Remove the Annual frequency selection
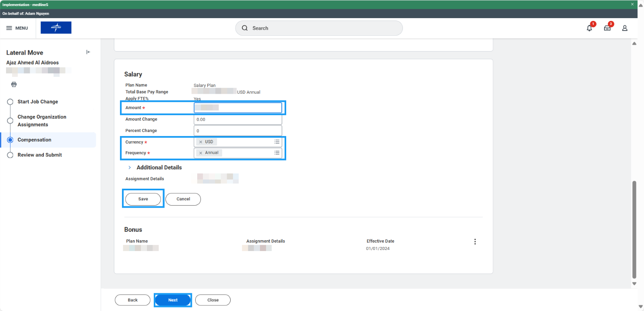Viewport: 644px width, 311px height. point(201,153)
